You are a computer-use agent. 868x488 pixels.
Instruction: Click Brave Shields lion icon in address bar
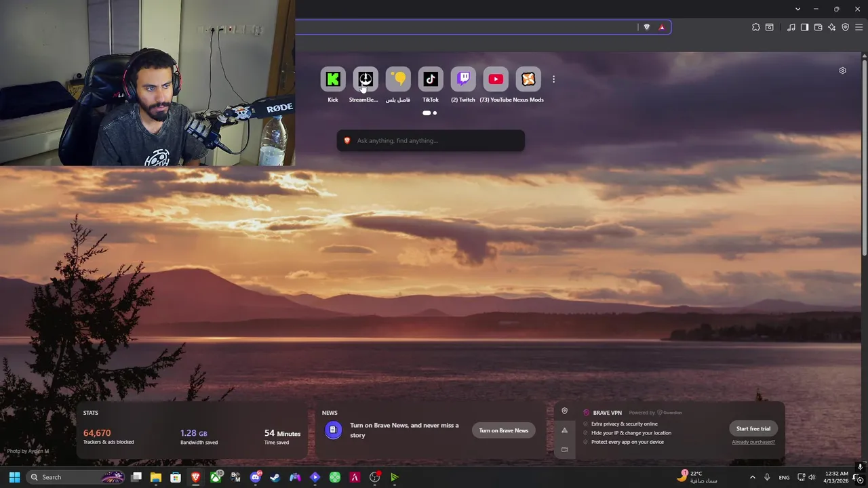pyautogui.click(x=646, y=27)
